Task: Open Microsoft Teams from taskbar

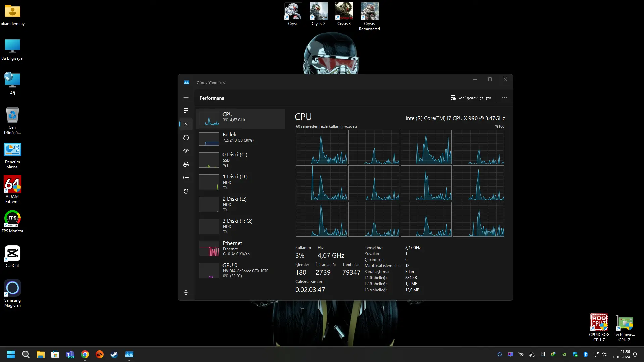Action: pos(70,354)
